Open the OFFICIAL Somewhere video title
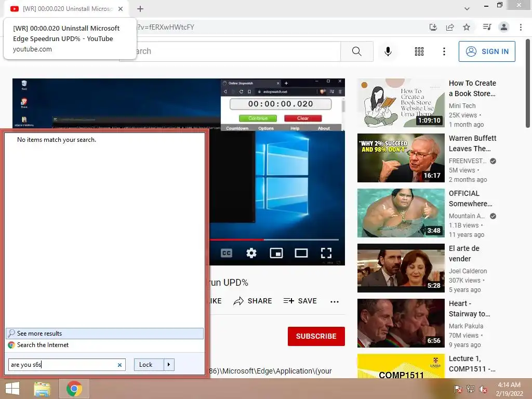 point(470,198)
